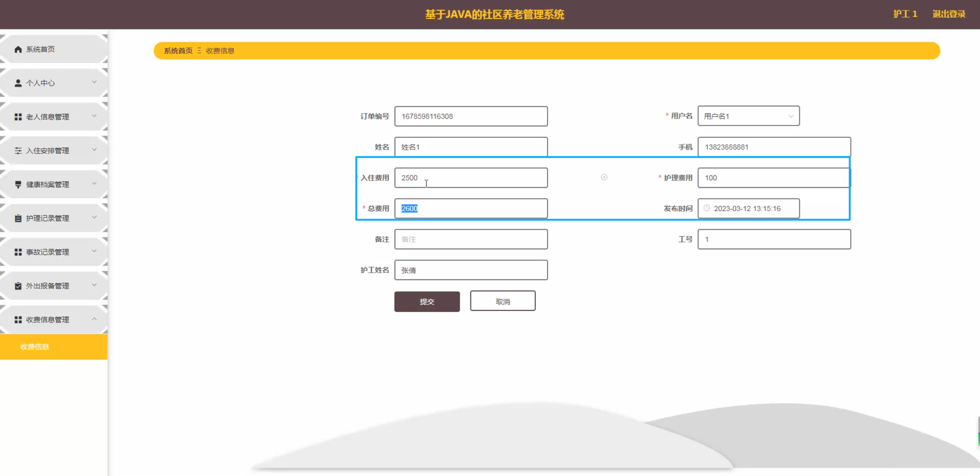Viewport: 980px width, 476px height.
Task: Collapse the 收费信息管理 chevron
Action: pos(94,319)
